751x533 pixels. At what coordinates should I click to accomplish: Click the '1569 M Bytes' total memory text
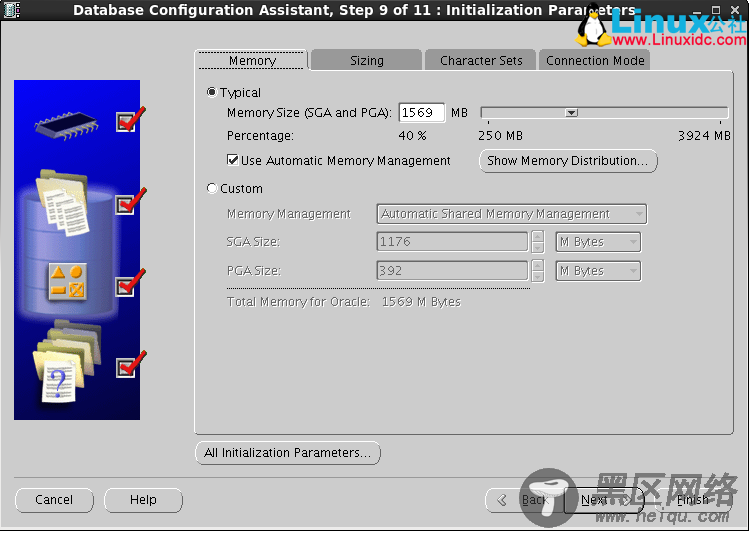pos(421,302)
